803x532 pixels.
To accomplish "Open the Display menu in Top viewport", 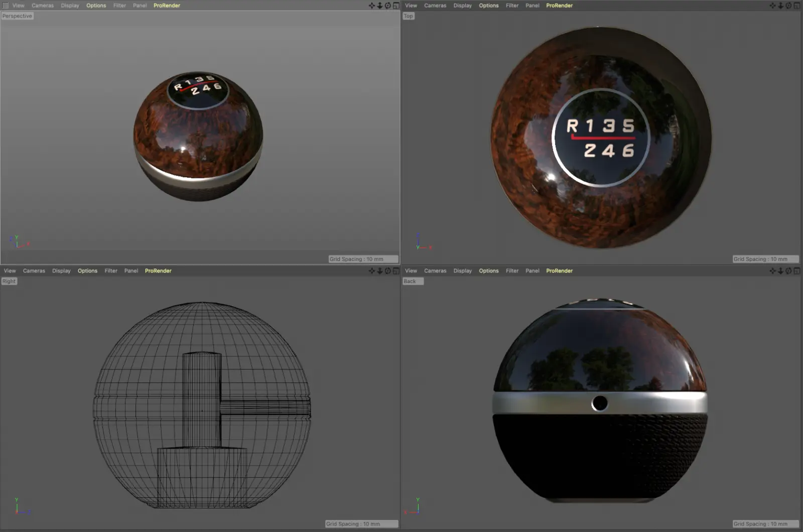I will tap(462, 6).
